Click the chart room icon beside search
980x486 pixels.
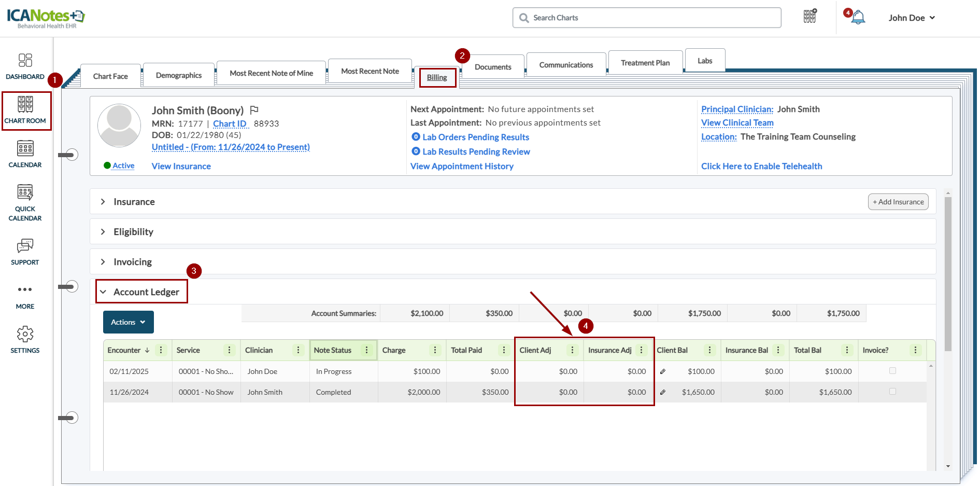click(x=810, y=17)
